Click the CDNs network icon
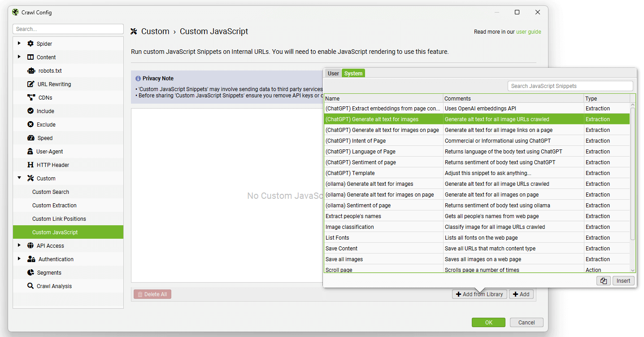Viewport: 644px width, 337px height. click(31, 98)
